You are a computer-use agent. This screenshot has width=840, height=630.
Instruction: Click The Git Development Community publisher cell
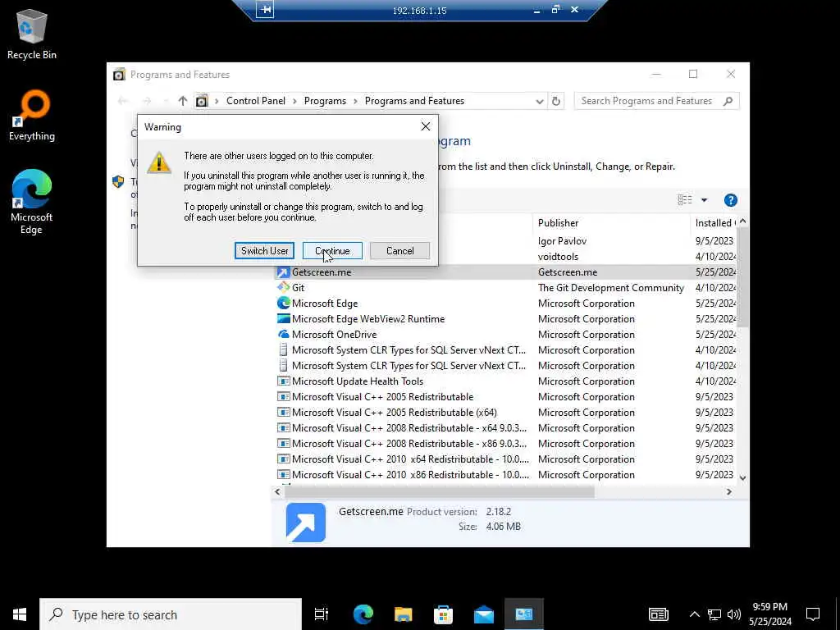[x=610, y=288]
